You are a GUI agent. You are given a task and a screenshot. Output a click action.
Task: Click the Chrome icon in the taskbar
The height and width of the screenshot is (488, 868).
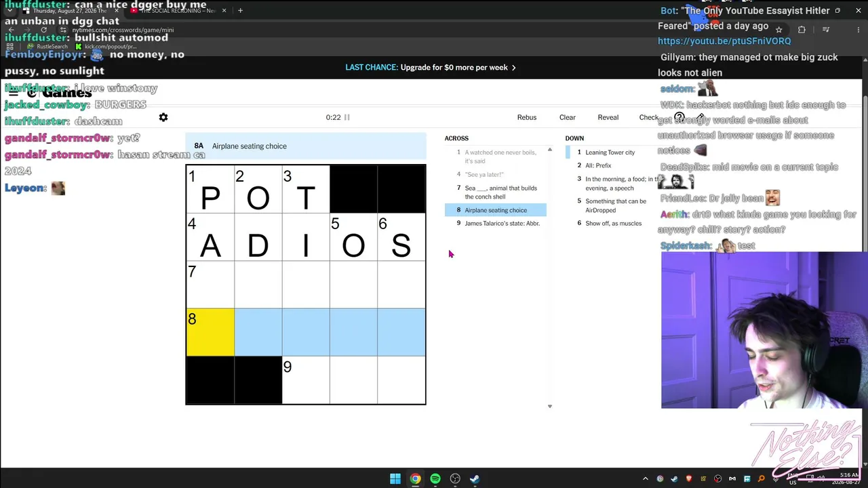[415, 479]
